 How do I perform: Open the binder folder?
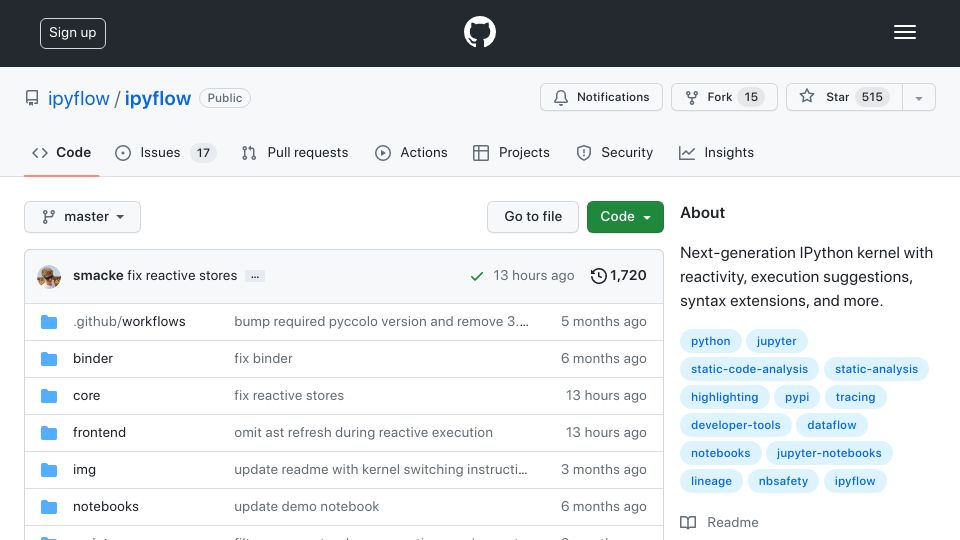(93, 358)
